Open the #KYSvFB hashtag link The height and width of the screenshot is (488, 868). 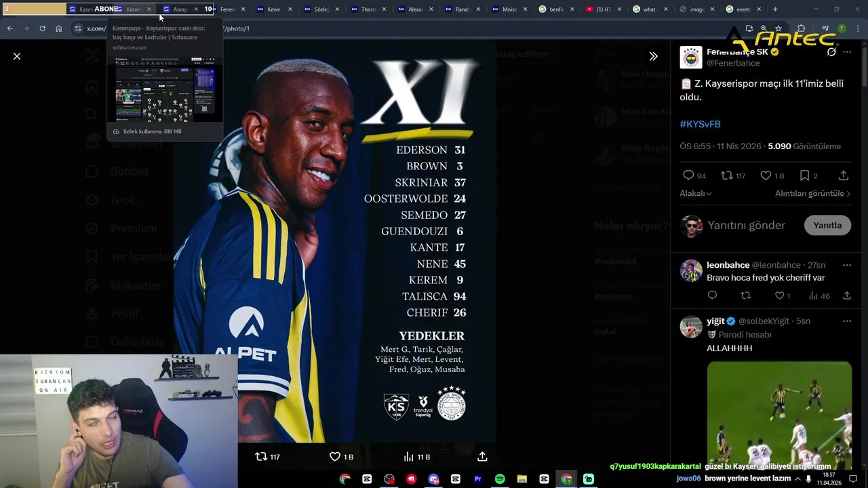(700, 124)
